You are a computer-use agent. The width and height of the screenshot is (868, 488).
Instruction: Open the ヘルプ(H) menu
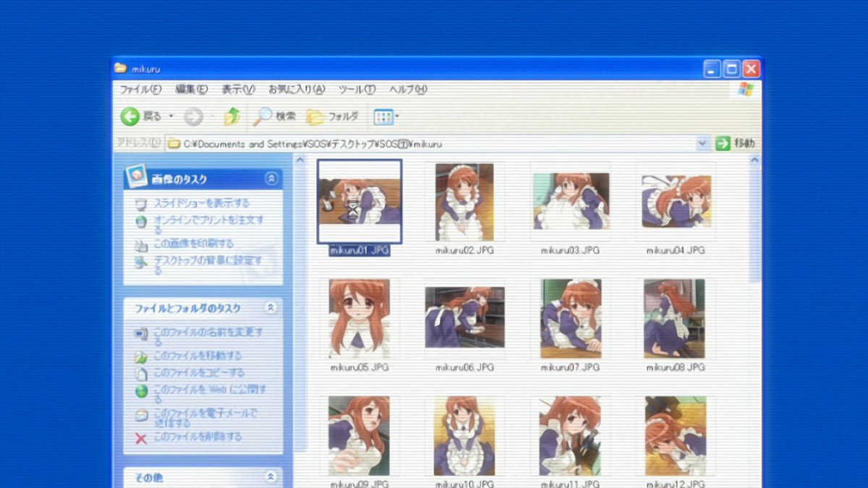[409, 90]
